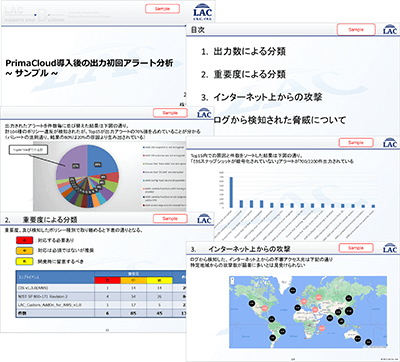Open agenda item 1. 出力数による分類

coord(243,51)
